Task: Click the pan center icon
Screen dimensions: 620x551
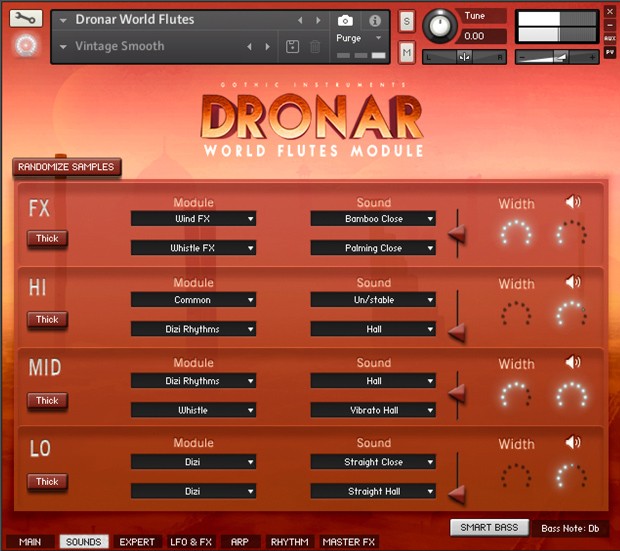Action: tap(465, 57)
